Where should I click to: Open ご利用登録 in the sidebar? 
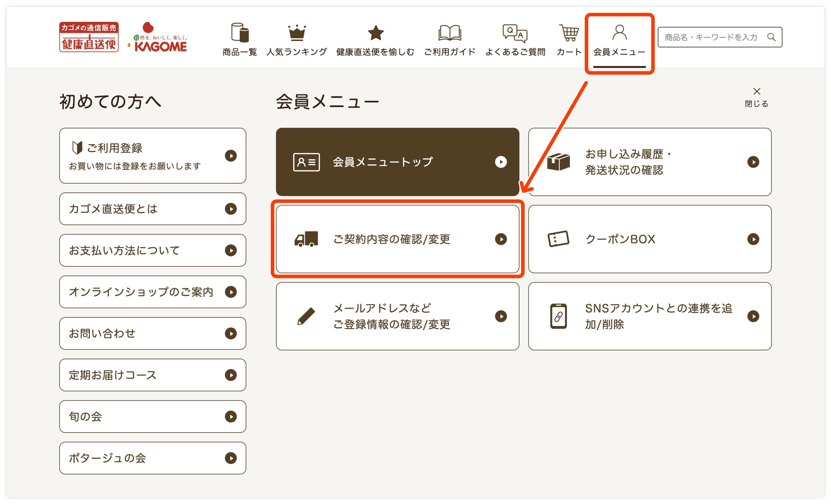(152, 156)
